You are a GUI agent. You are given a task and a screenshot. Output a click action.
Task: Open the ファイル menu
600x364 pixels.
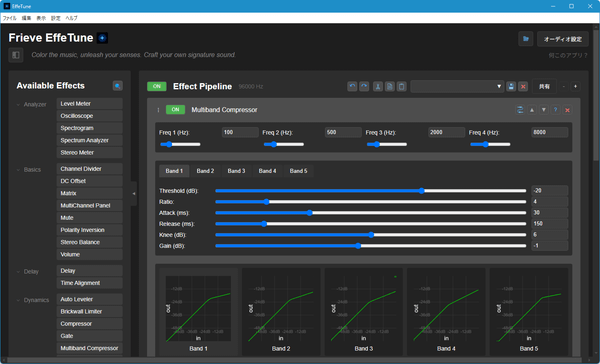[10, 18]
